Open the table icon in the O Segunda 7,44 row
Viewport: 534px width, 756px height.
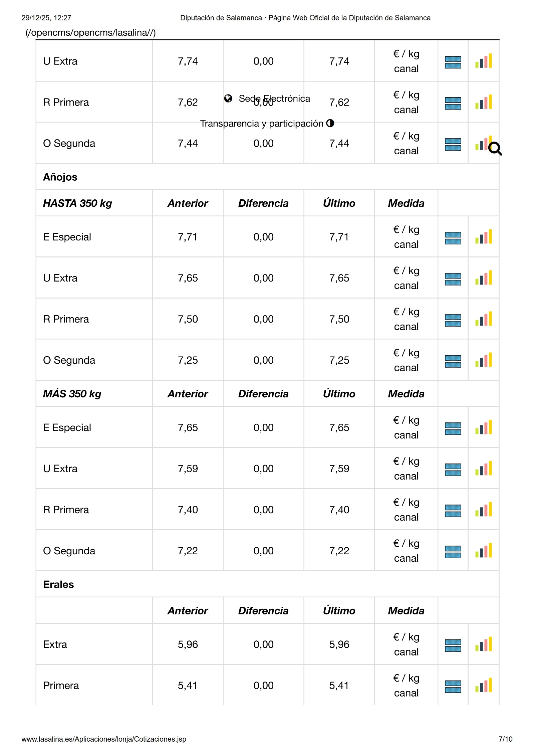pyautogui.click(x=453, y=144)
